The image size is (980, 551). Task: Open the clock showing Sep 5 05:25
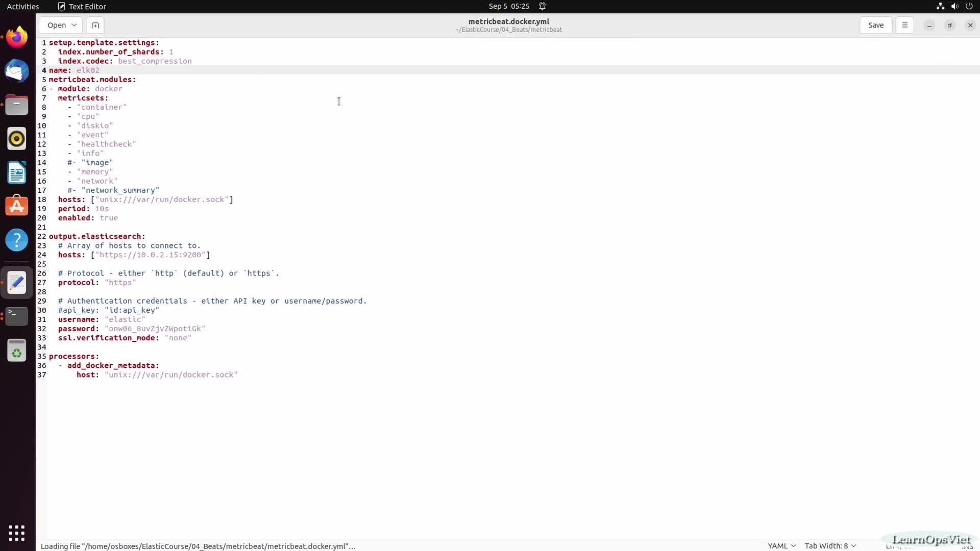coord(509,6)
